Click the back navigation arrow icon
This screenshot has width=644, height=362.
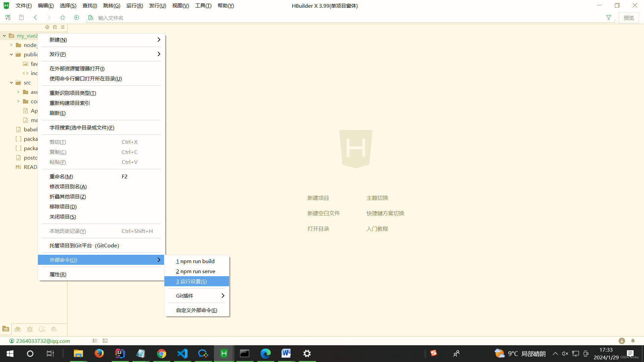35,18
